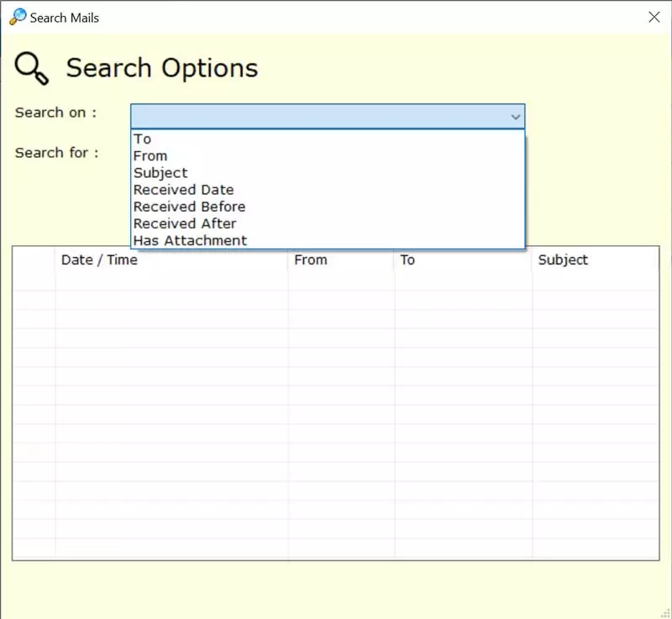This screenshot has width=672, height=619.
Task: Sort results by the Date / Time column header
Action: (99, 260)
